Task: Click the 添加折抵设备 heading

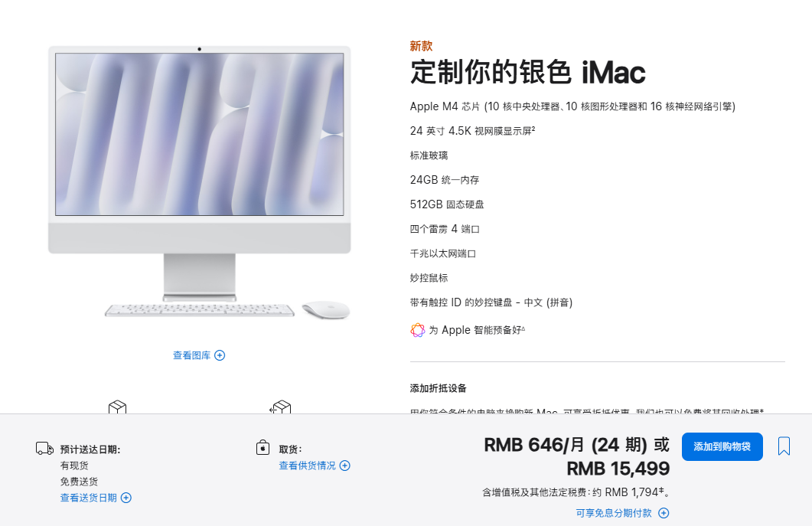Action: pos(438,388)
